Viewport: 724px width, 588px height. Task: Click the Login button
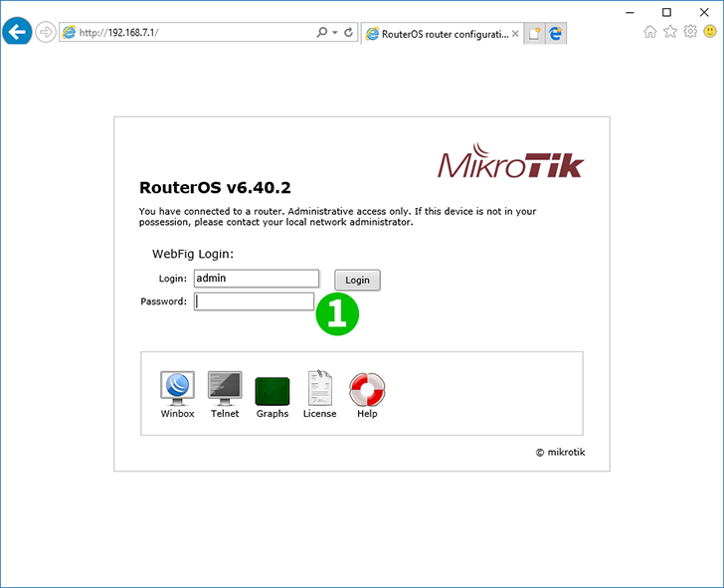(357, 280)
